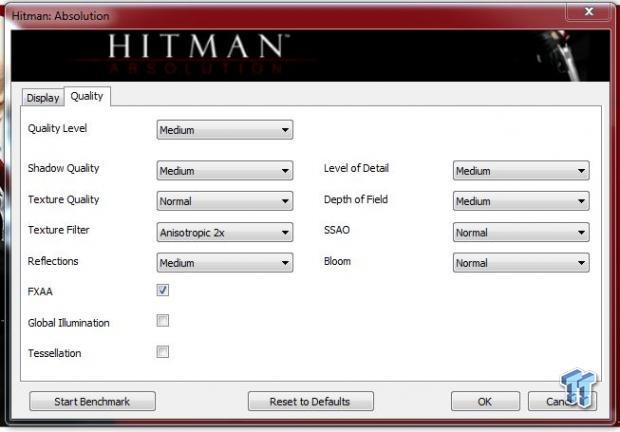Viewport: 620px width, 432px height.
Task: Open the Shadow Quality dropdown
Action: coord(225,171)
